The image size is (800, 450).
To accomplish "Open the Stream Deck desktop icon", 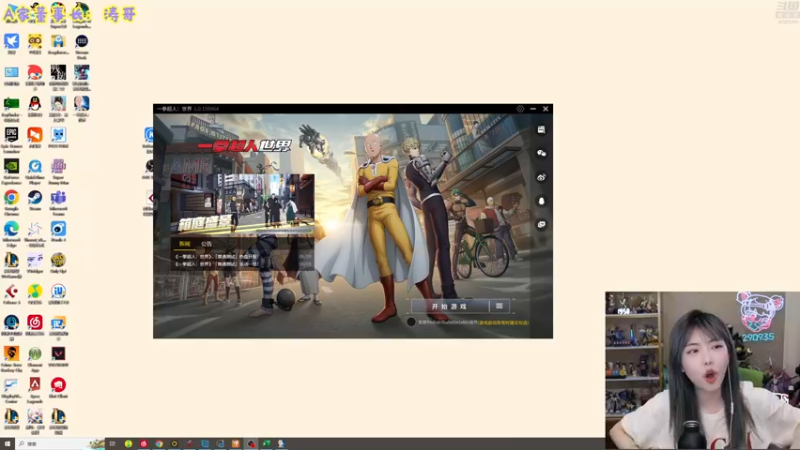I will click(82, 46).
